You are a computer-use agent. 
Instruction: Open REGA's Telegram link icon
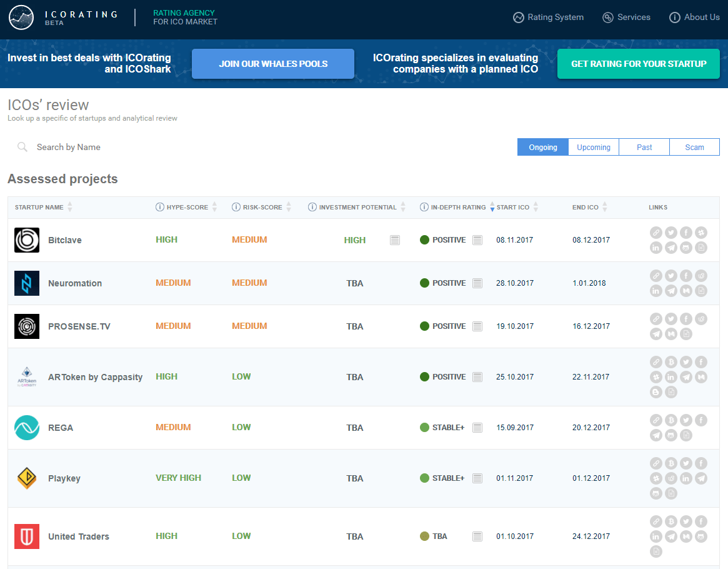pyautogui.click(x=656, y=435)
